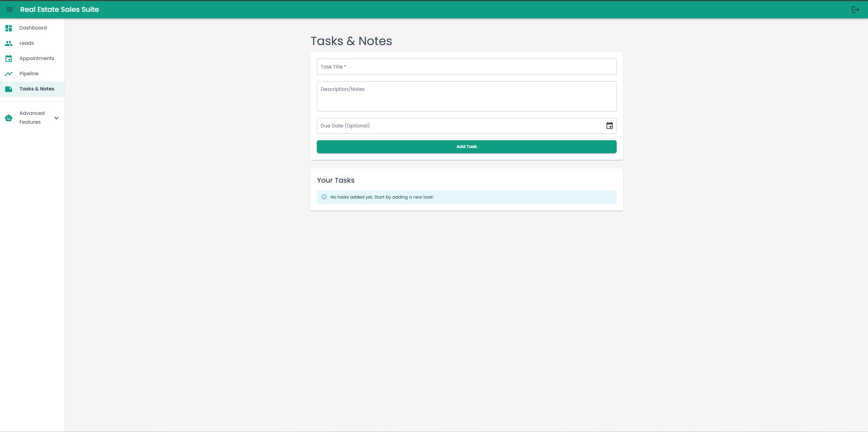The height and width of the screenshot is (432, 868).
Task: Click the Tasks & Notes note icon
Action: coord(8,89)
